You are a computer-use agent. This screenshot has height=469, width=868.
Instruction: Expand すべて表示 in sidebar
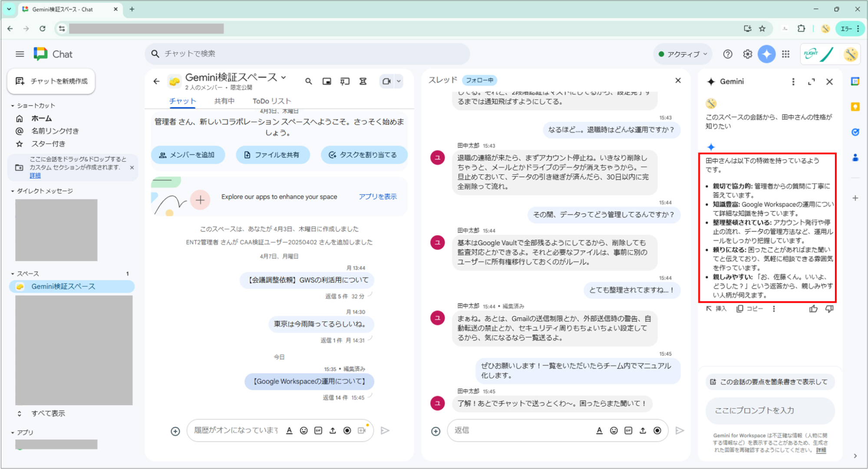(x=48, y=413)
